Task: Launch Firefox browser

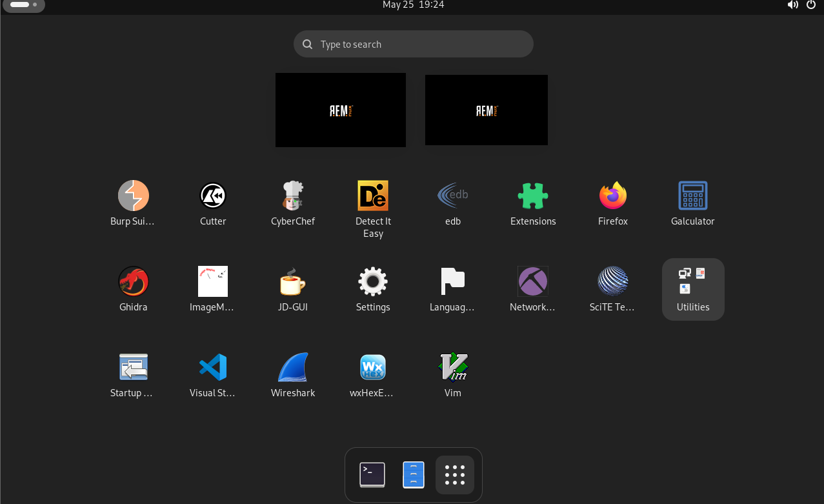Action: [x=613, y=204]
